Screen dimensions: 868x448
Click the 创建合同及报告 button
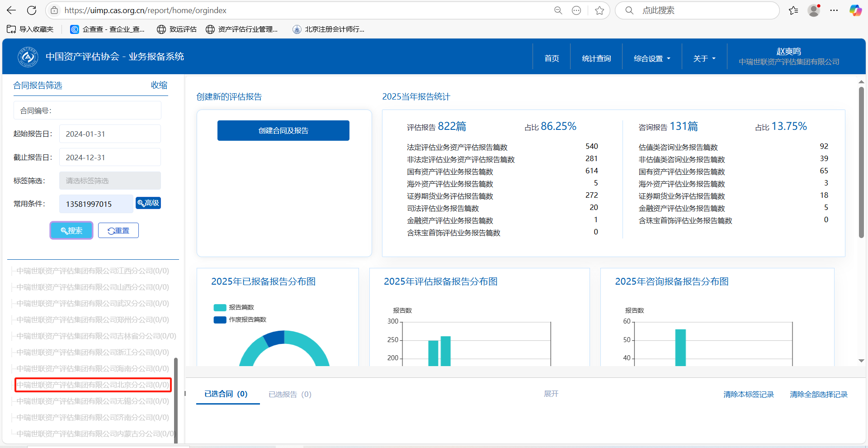coord(283,131)
